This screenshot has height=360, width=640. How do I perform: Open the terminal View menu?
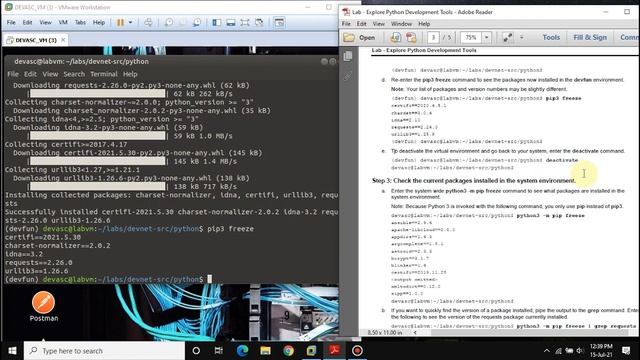[50, 74]
